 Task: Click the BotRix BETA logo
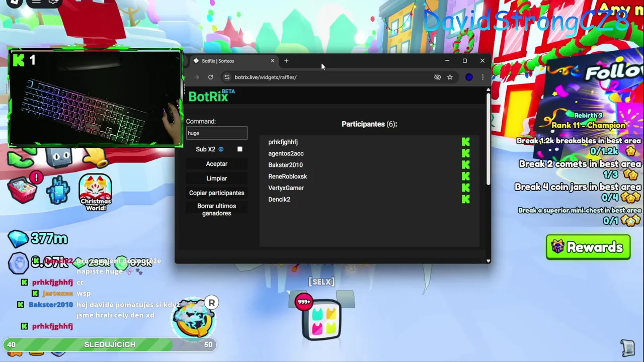click(x=211, y=96)
